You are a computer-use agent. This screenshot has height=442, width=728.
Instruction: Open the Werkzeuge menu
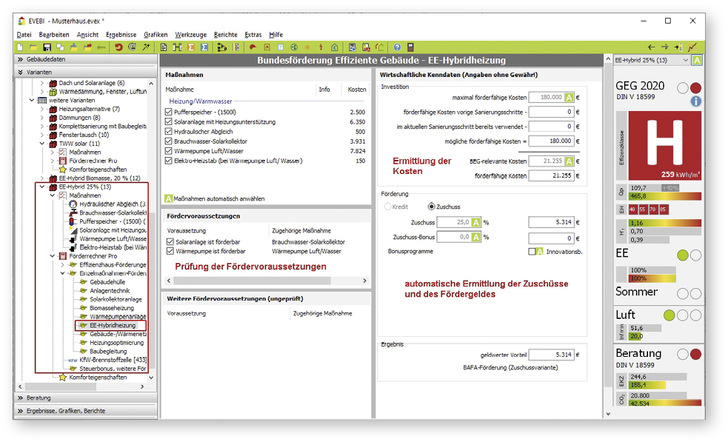[x=190, y=33]
